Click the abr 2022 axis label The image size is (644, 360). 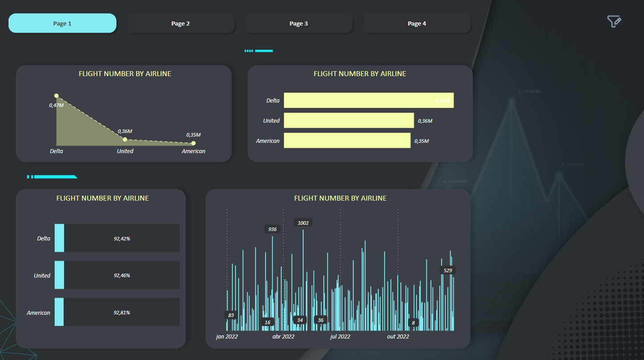coord(283,336)
